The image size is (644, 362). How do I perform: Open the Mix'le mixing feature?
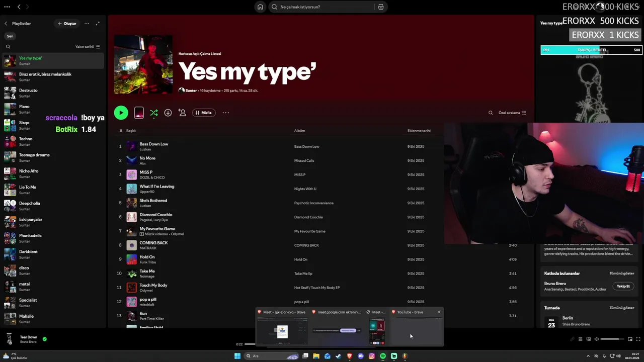pos(203,113)
